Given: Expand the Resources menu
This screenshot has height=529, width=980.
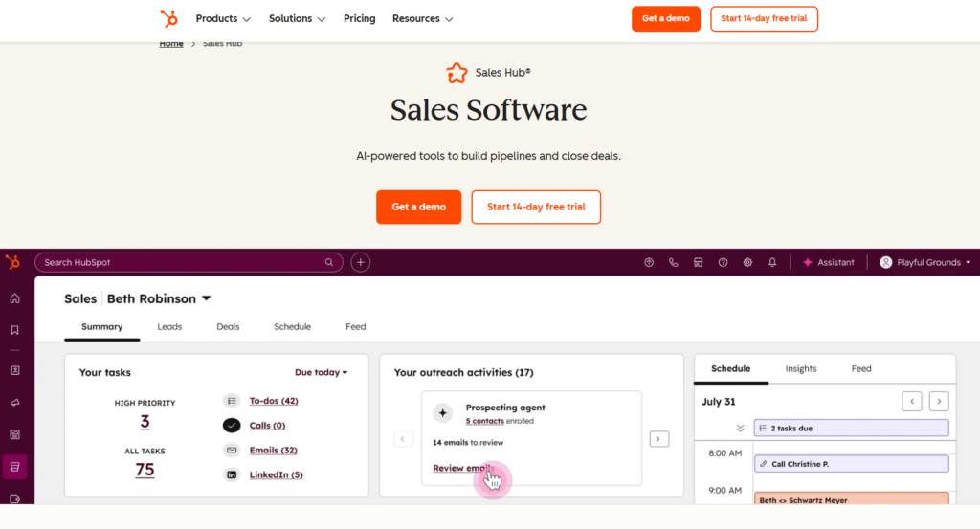Looking at the screenshot, I should [x=422, y=19].
